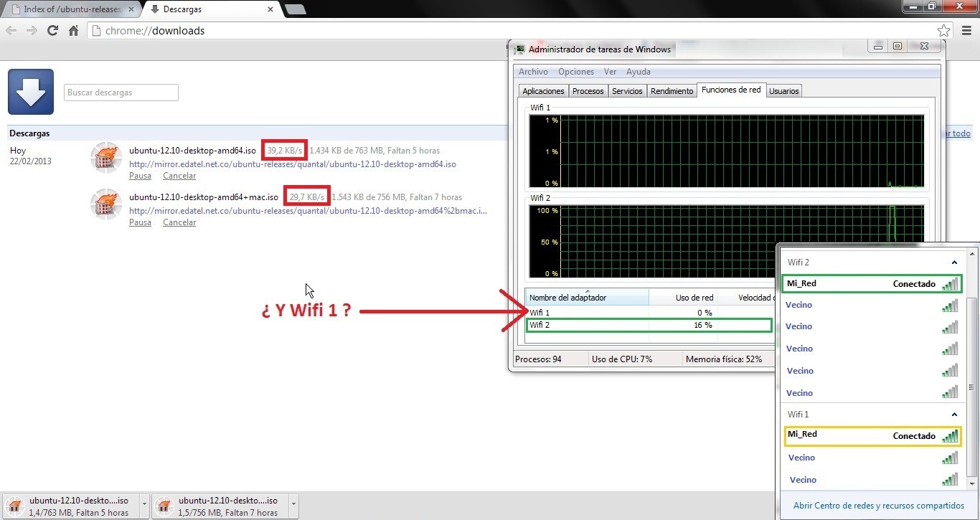
Task: Open Abrir Centro de redes y recursos compartidos
Action: coord(879,506)
